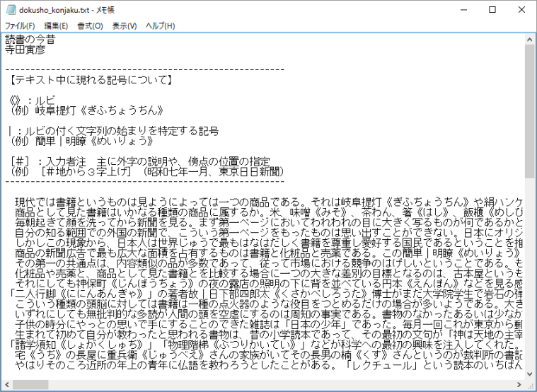Click the paragraph starting 「二人行脚
The image size is (537, 392).
[267, 294]
